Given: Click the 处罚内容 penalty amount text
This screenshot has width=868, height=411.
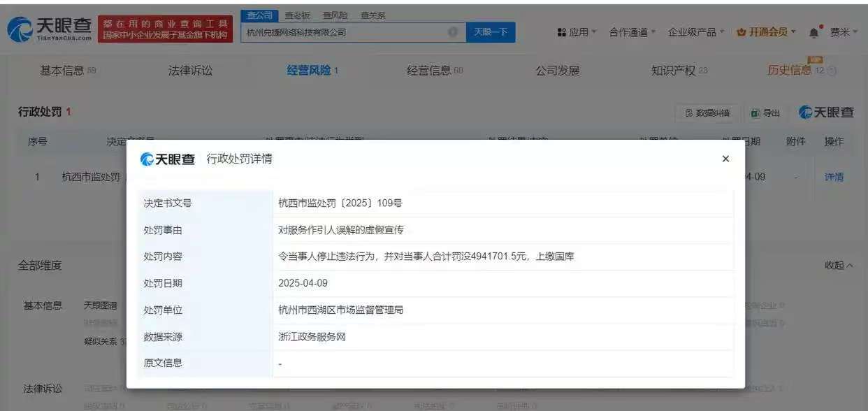Looking at the screenshot, I should pos(426,257).
